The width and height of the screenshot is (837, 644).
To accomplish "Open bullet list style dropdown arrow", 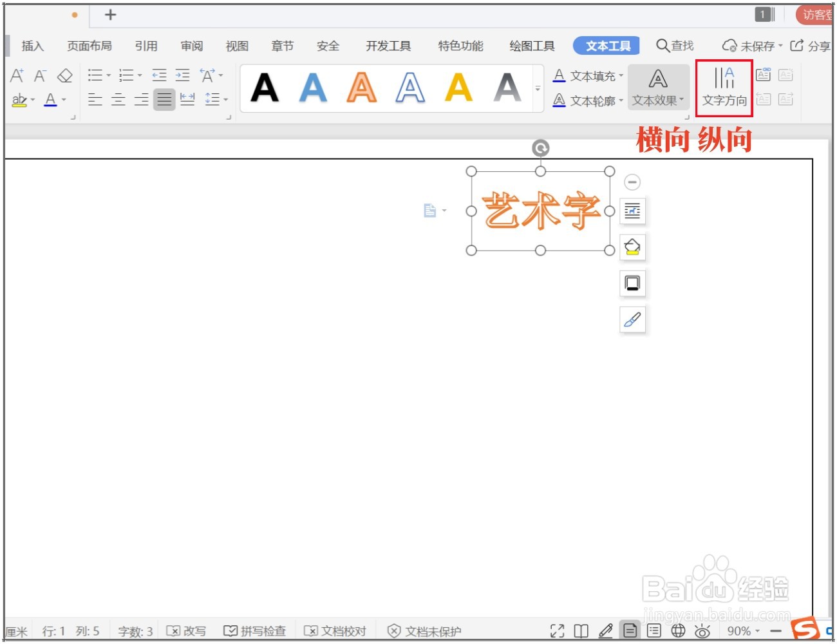I will point(108,76).
